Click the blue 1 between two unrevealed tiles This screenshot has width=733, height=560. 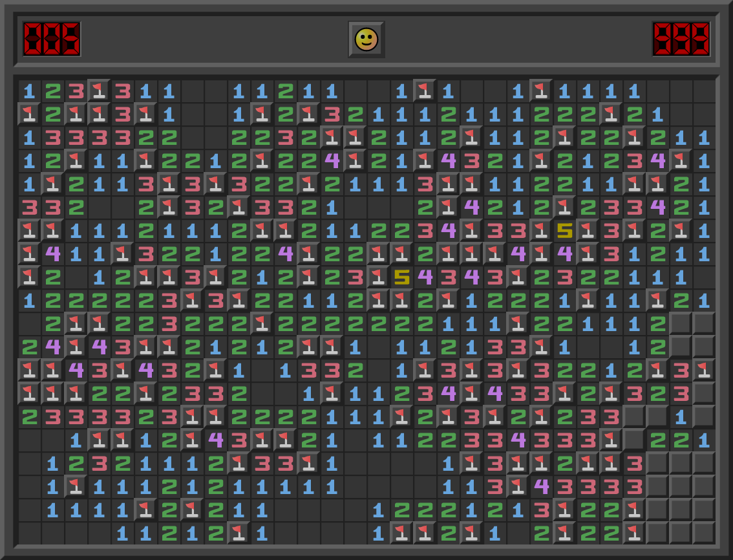[x=681, y=416]
